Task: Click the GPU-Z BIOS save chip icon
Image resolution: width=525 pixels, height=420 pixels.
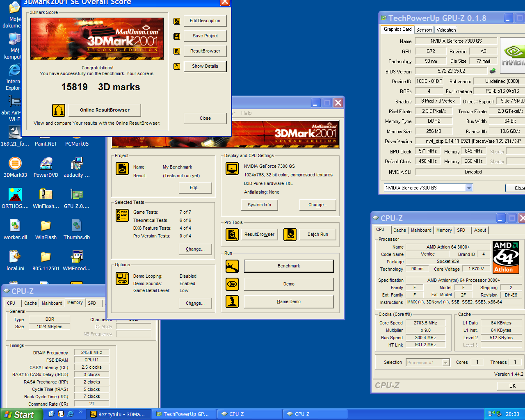Action: (493, 71)
